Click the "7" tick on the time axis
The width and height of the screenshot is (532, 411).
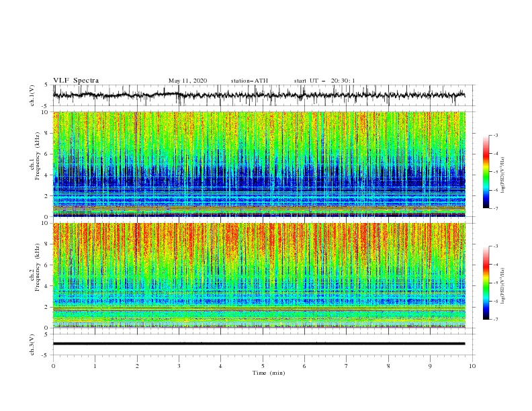[x=346, y=366]
